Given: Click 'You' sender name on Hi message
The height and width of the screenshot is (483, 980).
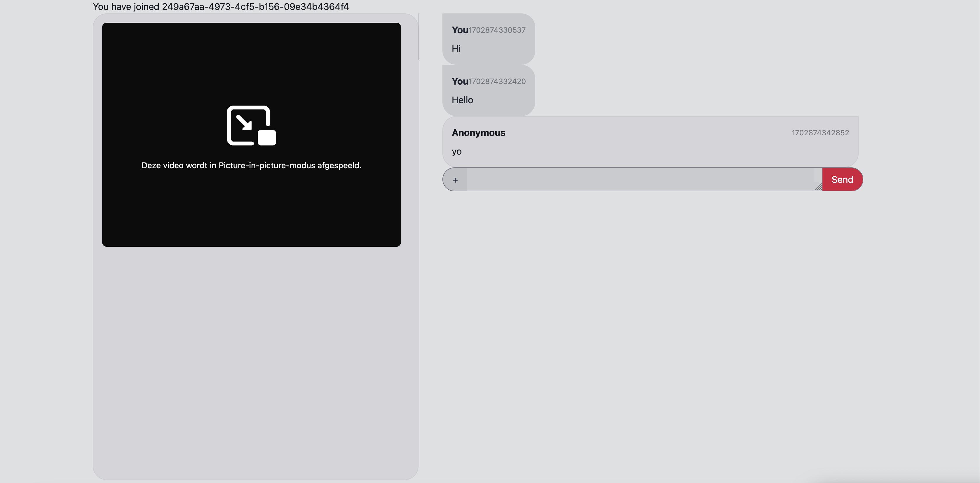Looking at the screenshot, I should click(x=460, y=30).
